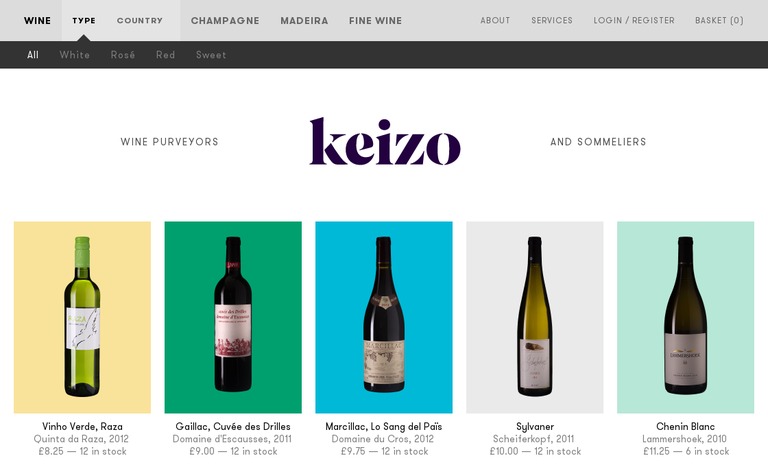Viewport: 768px width, 475px height.
Task: Open the Chenin Blanc bottle image
Action: point(685,317)
